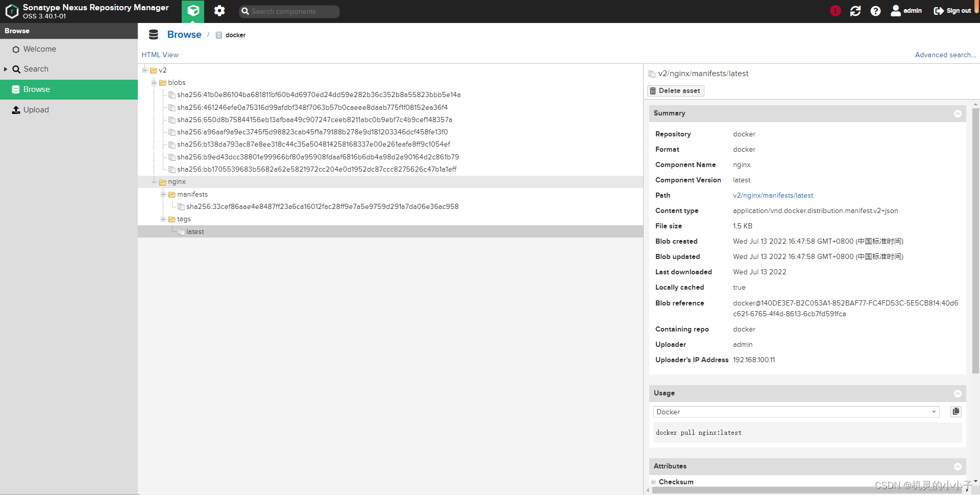Collapse the Usage panel

coord(958,393)
